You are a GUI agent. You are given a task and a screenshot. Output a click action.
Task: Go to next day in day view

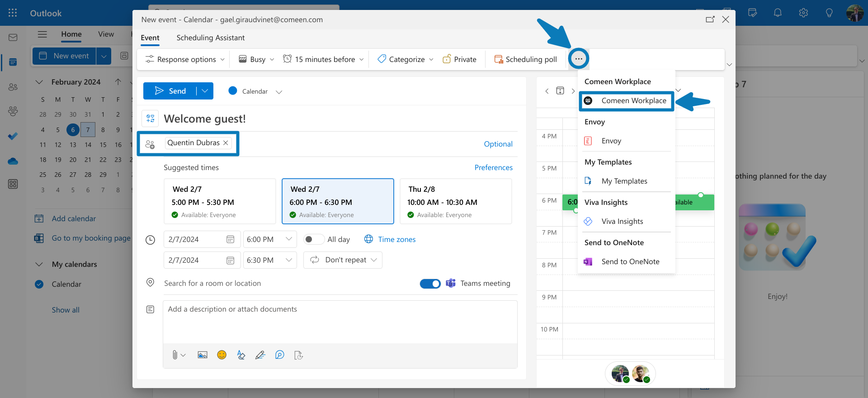(573, 91)
